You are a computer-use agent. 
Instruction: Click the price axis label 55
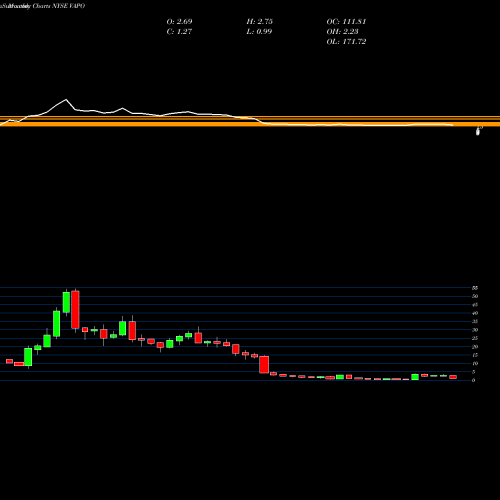point(475,288)
